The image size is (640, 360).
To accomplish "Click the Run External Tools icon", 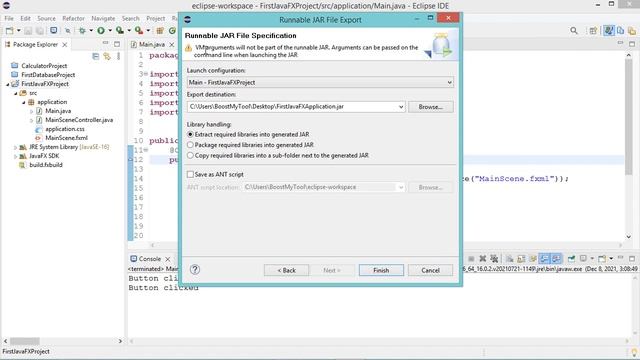I will tap(139, 31).
